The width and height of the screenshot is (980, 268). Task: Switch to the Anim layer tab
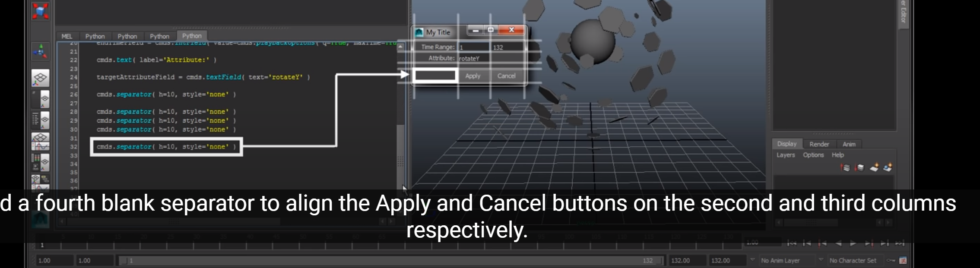click(x=849, y=144)
